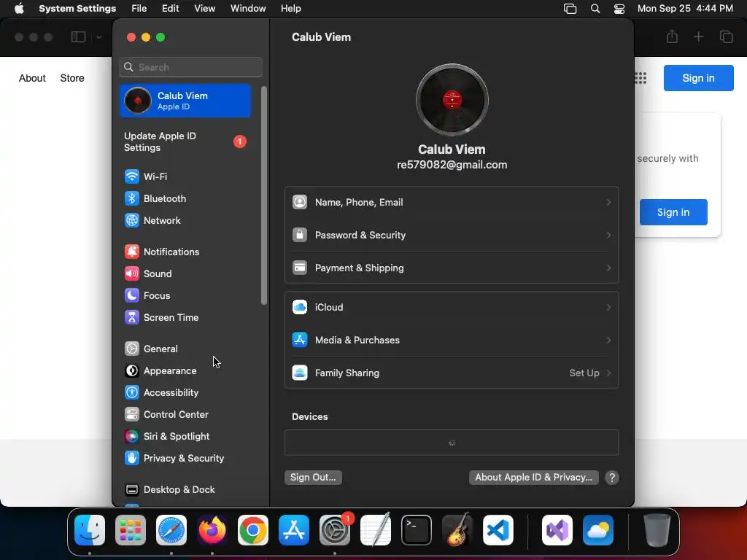The image size is (747, 560).
Task: Launch GarageBand from the Dock
Action: coord(457,530)
